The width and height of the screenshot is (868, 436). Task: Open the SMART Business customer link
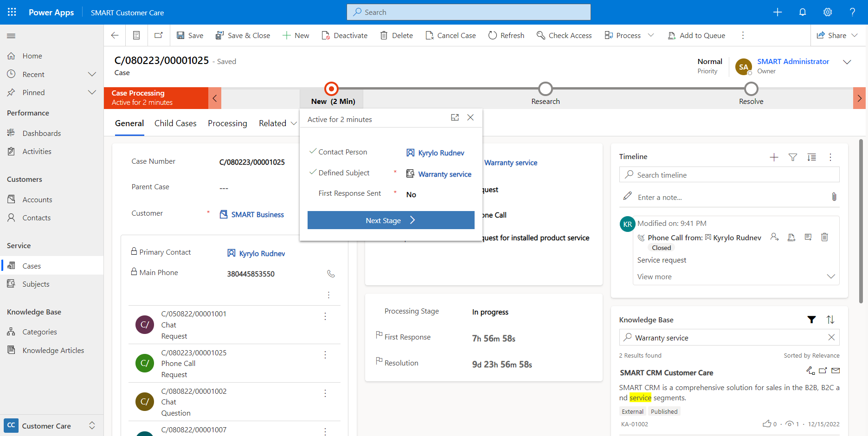point(257,215)
